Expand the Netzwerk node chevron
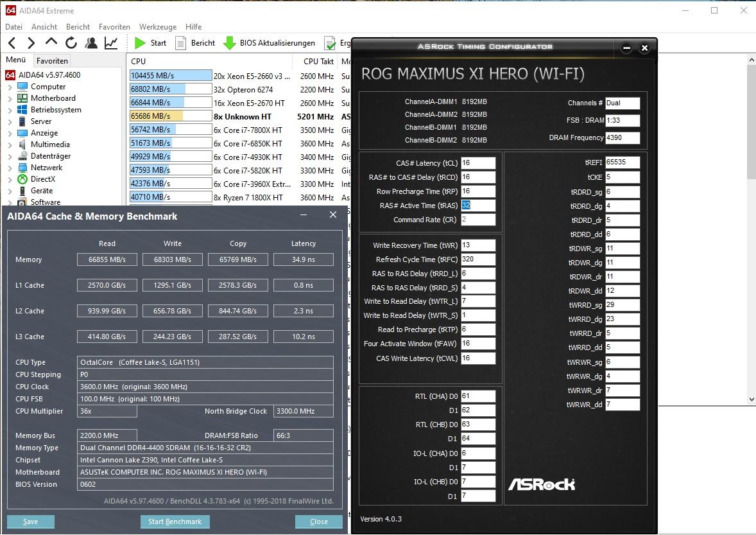This screenshot has width=756, height=535. point(10,168)
